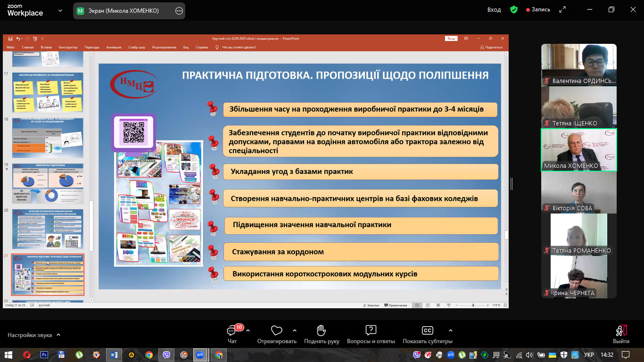Viewport: 644px width, 362px height.
Task: Click the 119% zoom level
Action: (496, 305)
